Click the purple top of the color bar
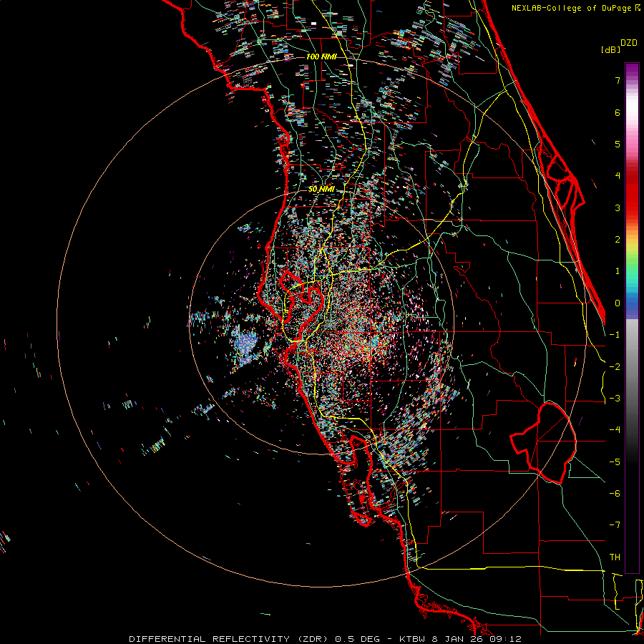 tap(632, 71)
